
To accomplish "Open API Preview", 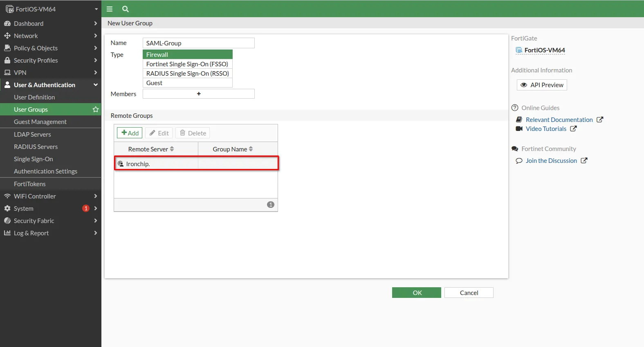I will (x=542, y=85).
